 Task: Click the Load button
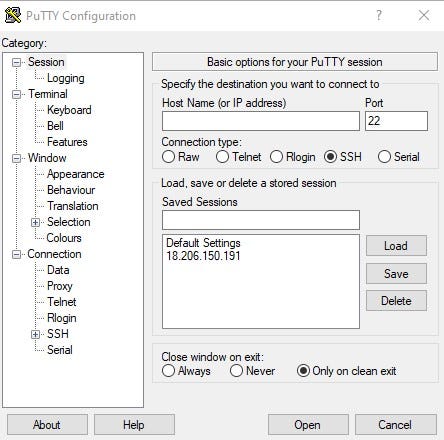396,246
